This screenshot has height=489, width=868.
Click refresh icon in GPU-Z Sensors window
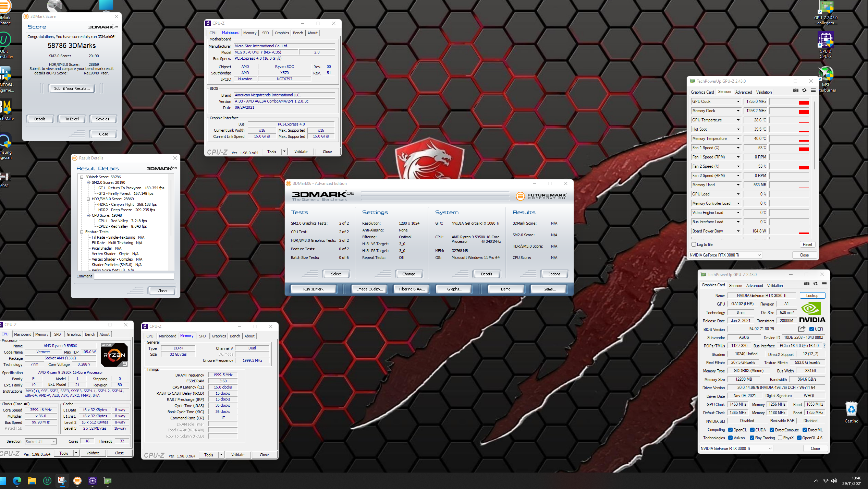pyautogui.click(x=804, y=91)
